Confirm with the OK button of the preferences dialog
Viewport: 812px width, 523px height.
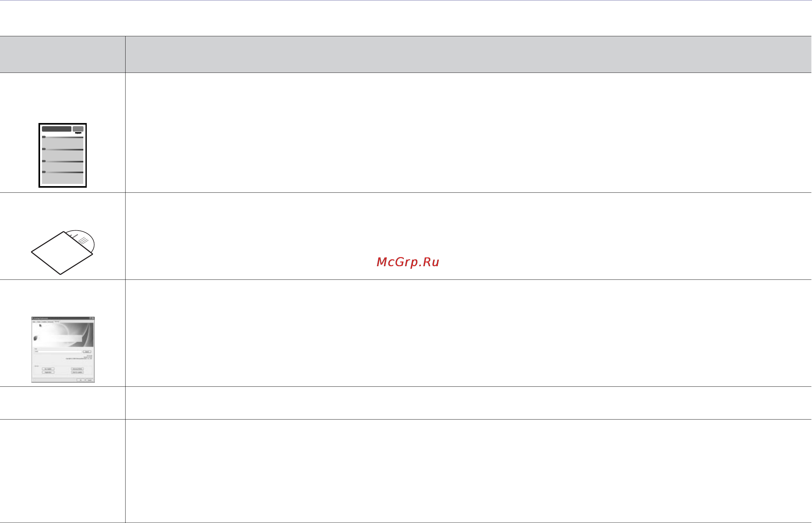pyautogui.click(x=81, y=380)
